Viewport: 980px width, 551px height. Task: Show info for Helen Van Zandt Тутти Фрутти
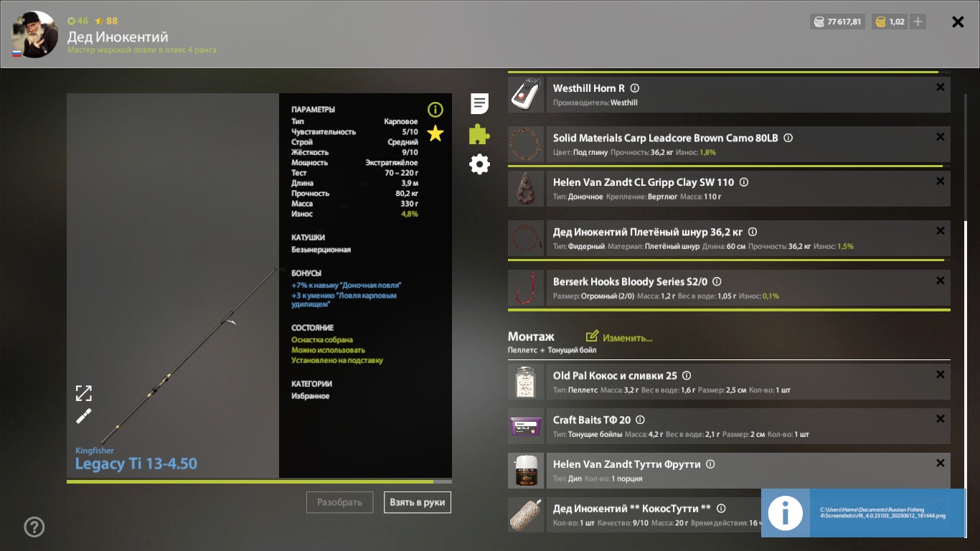click(x=710, y=464)
